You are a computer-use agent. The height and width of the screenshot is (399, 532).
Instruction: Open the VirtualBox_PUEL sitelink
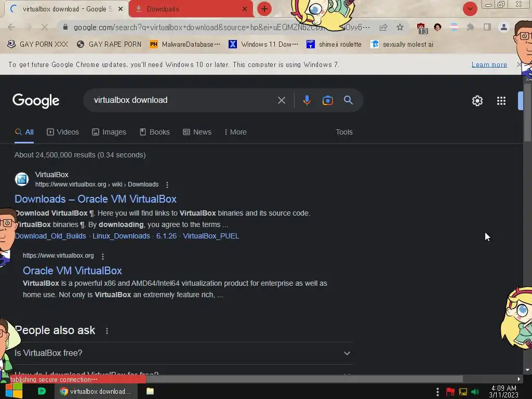[211, 236]
